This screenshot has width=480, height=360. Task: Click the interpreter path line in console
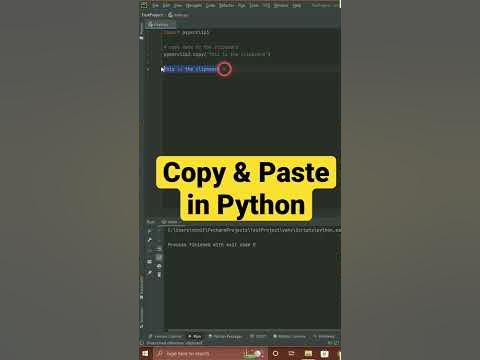point(254,230)
